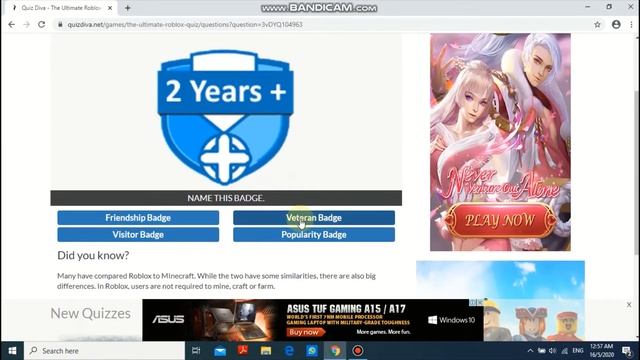Viewport: 640px width, 360px height.
Task: Click the taskbar Search here box
Action: pyautogui.click(x=104, y=351)
